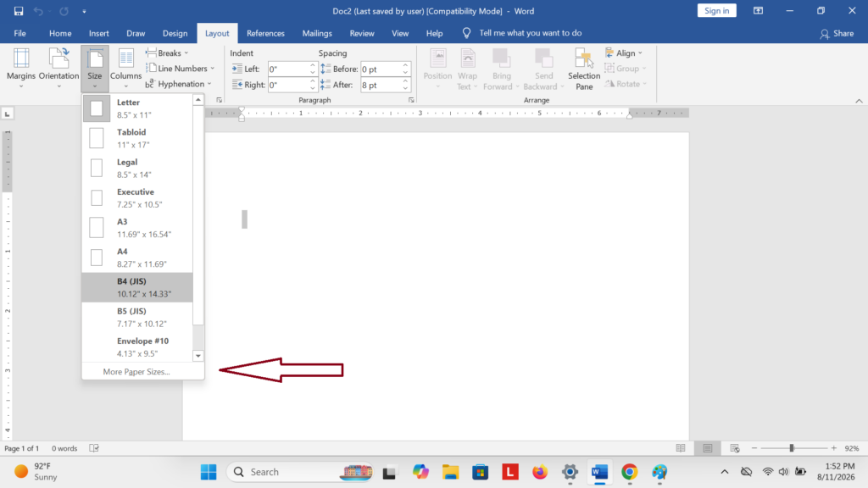Select B5 (JIS) paper size

coord(137,318)
